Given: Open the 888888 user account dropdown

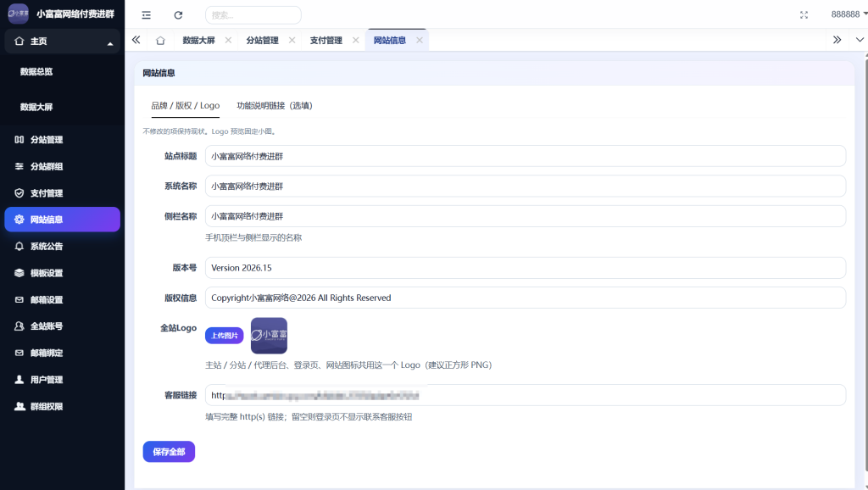Looking at the screenshot, I should click(x=849, y=14).
